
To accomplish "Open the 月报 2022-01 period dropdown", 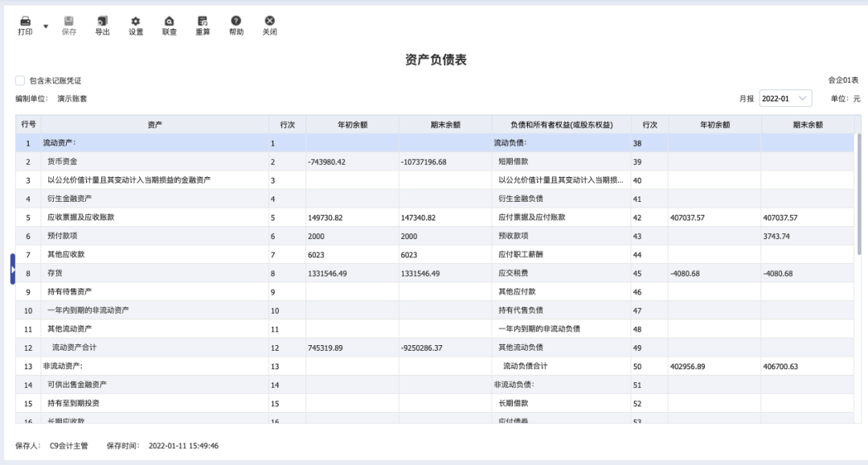I will click(x=785, y=98).
